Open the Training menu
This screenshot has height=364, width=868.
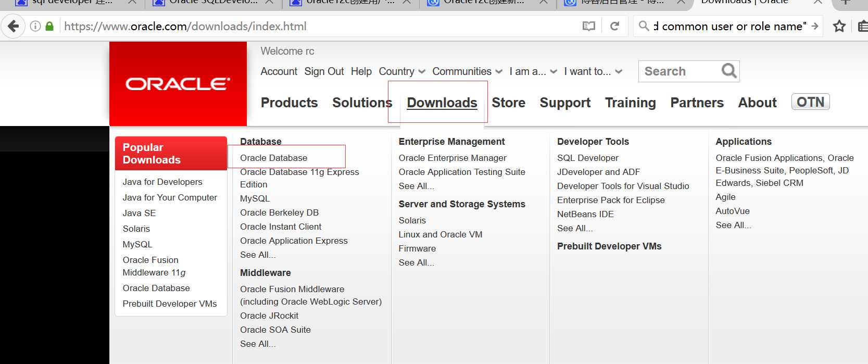click(631, 103)
